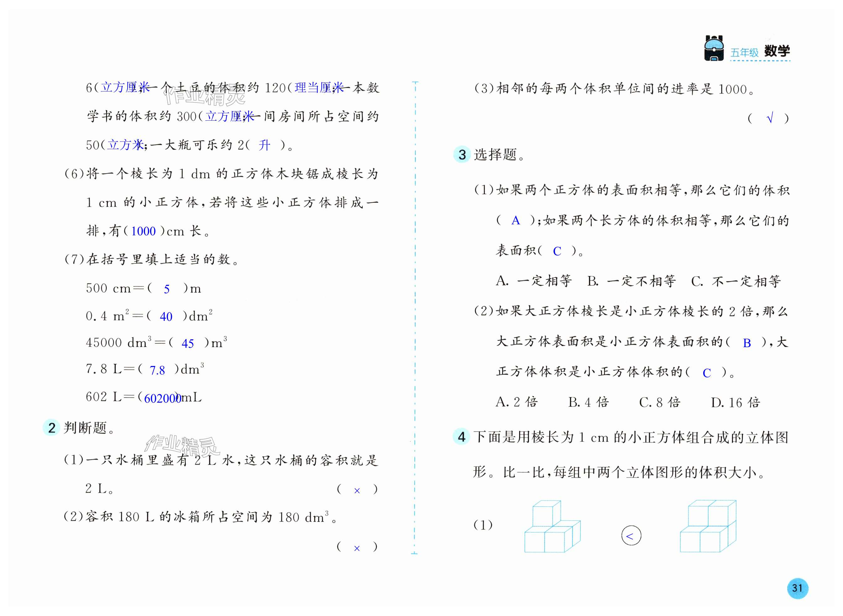The width and height of the screenshot is (843, 616).
Task: Click the section 2 number badge
Action: tap(51, 427)
